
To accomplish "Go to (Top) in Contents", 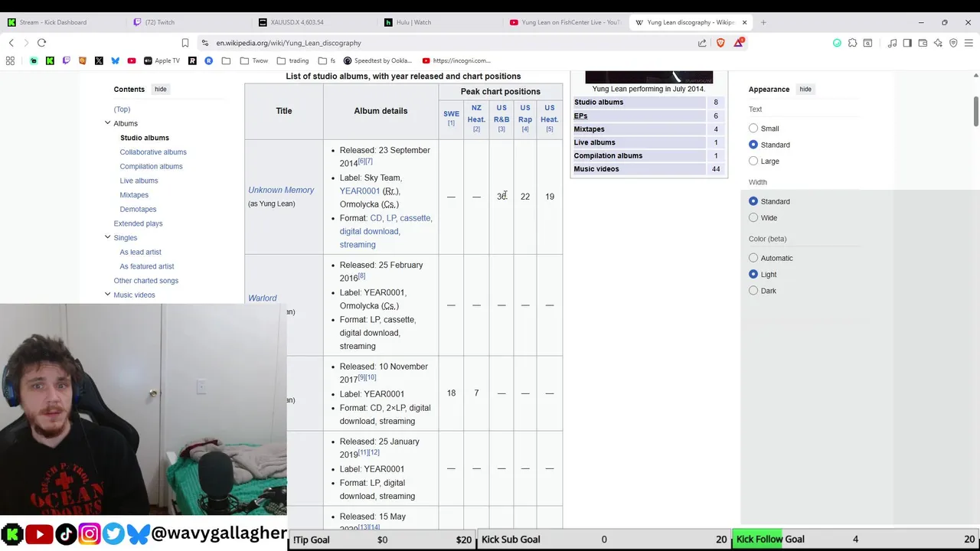I will click(122, 109).
